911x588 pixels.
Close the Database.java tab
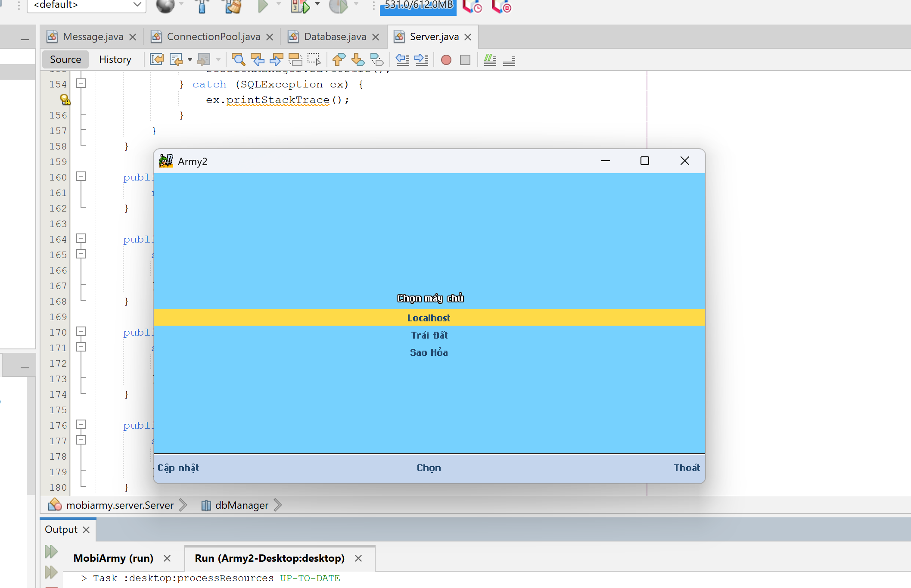tap(376, 37)
